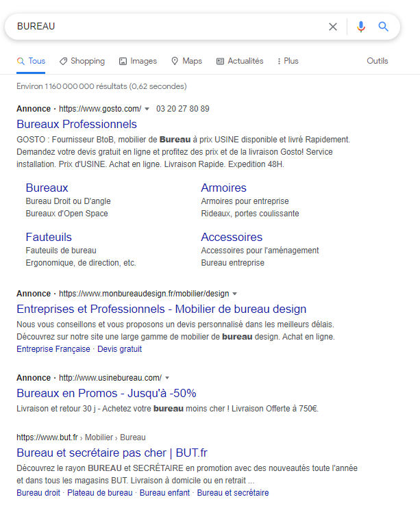Follow the Plateau de bureau sitelink

(100, 493)
